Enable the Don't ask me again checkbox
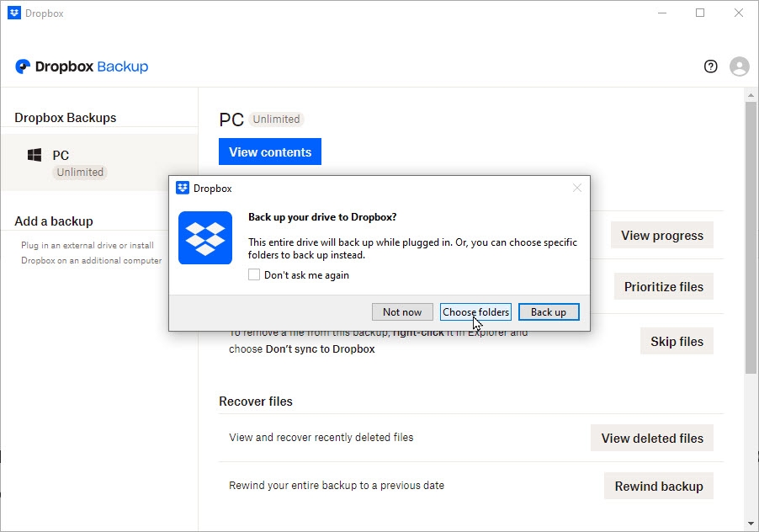This screenshot has height=532, width=759. [x=253, y=274]
